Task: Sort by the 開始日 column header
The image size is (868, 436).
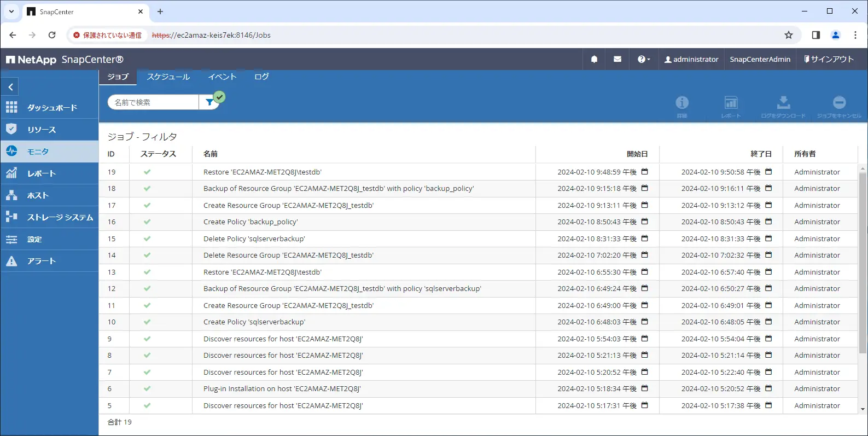Action: (637, 154)
